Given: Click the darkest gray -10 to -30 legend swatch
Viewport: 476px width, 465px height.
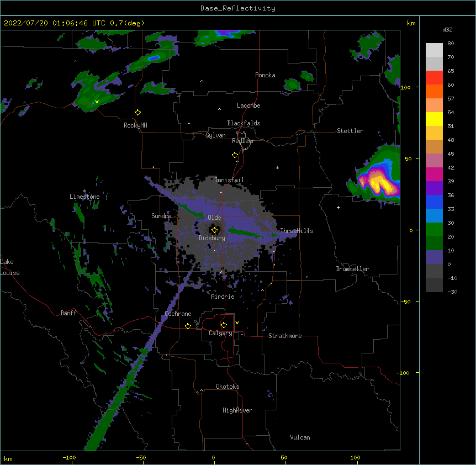Looking at the screenshot, I should [x=434, y=285].
